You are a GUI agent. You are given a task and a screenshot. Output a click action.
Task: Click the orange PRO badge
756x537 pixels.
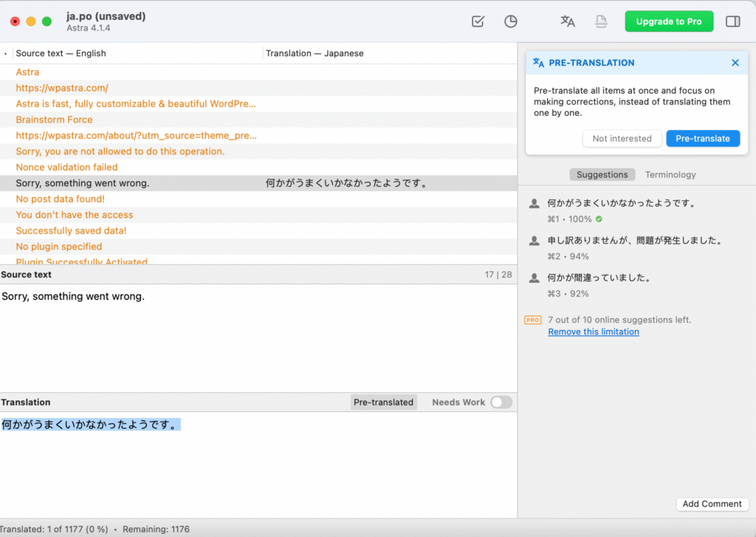point(532,320)
